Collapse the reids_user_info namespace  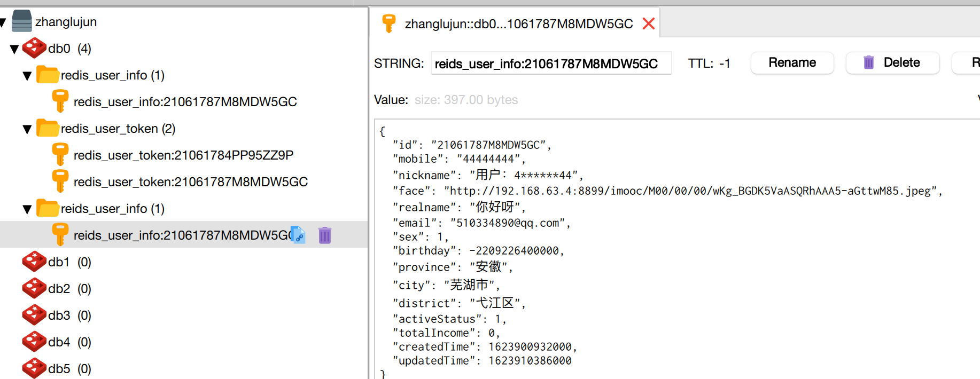(x=27, y=209)
